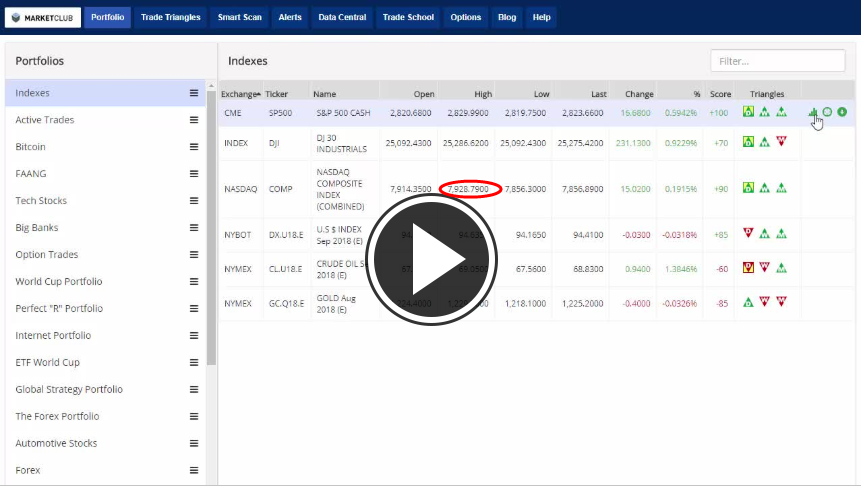Screen dimensions: 861x486
Task: Select the Active Trades portfolio
Action: [44, 120]
